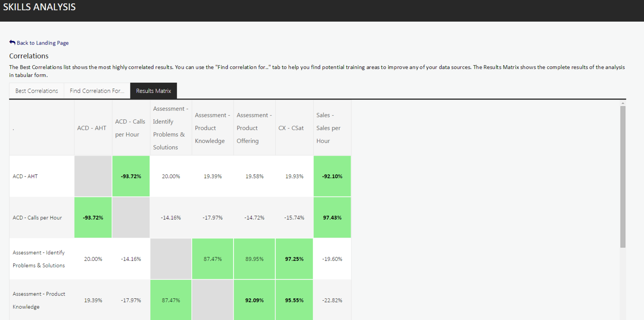Click the CX - CSat column header
This screenshot has width=644, height=320.
[x=291, y=128]
